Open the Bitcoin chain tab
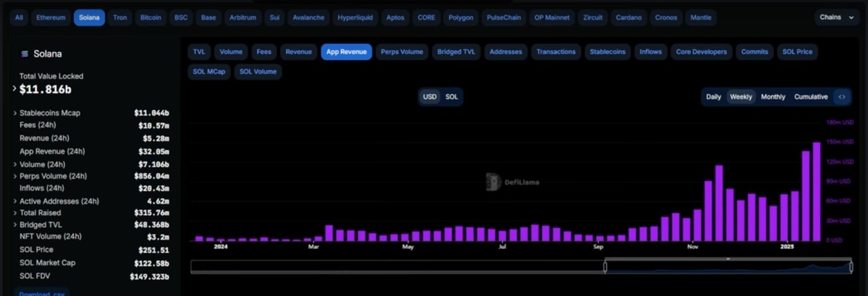This screenshot has width=868, height=296. click(x=151, y=17)
